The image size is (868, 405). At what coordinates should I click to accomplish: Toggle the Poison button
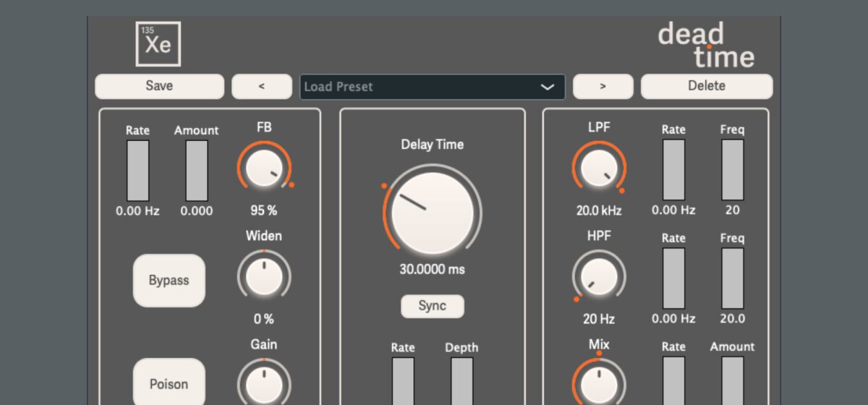169,383
